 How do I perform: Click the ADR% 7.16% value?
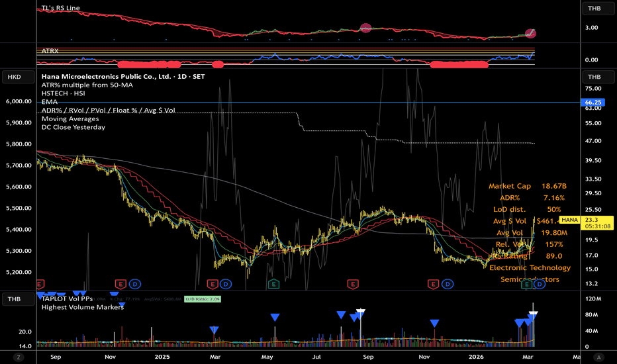[x=553, y=197]
